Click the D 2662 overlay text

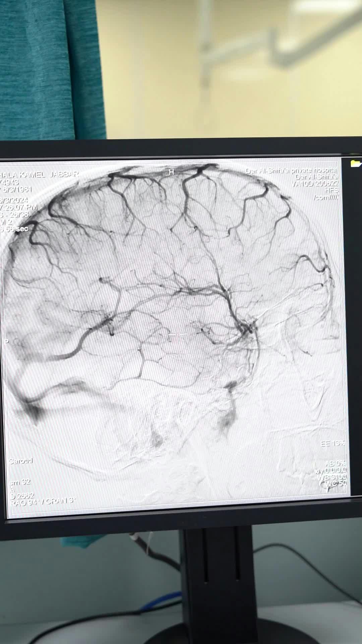22,495
